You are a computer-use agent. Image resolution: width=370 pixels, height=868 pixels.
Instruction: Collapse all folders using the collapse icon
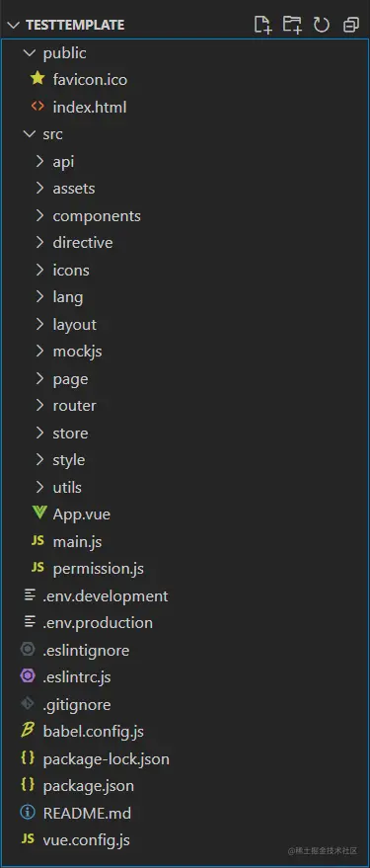tap(350, 25)
